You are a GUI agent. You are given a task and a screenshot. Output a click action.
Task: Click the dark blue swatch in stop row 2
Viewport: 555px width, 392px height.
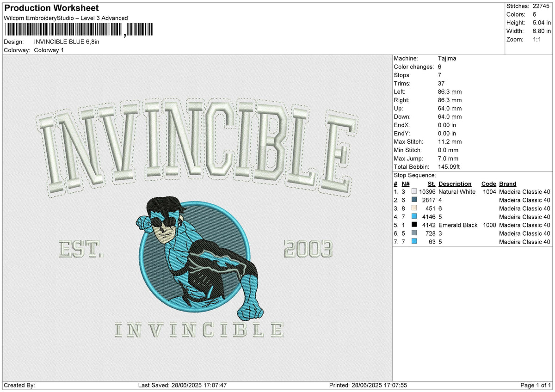pos(414,200)
